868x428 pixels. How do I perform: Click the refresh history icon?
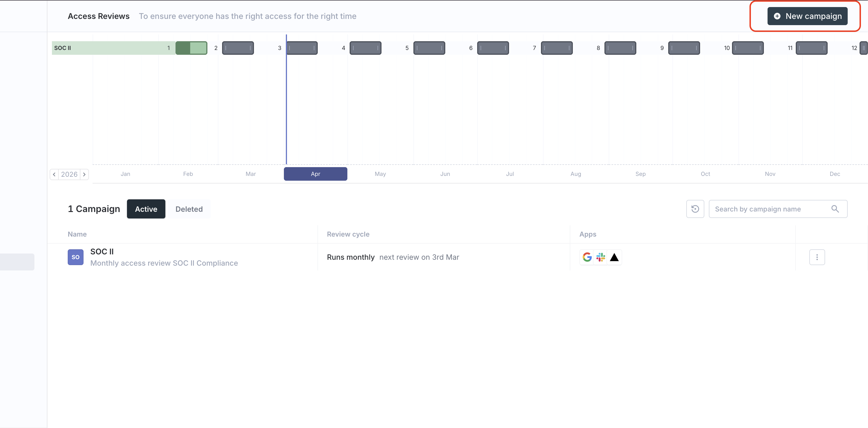click(695, 209)
